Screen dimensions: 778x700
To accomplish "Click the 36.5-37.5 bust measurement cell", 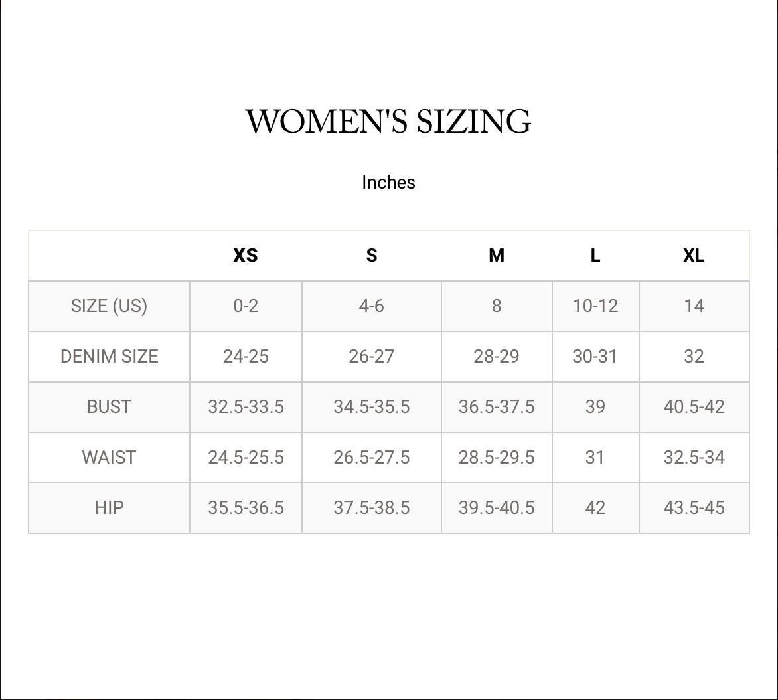I will click(497, 407).
